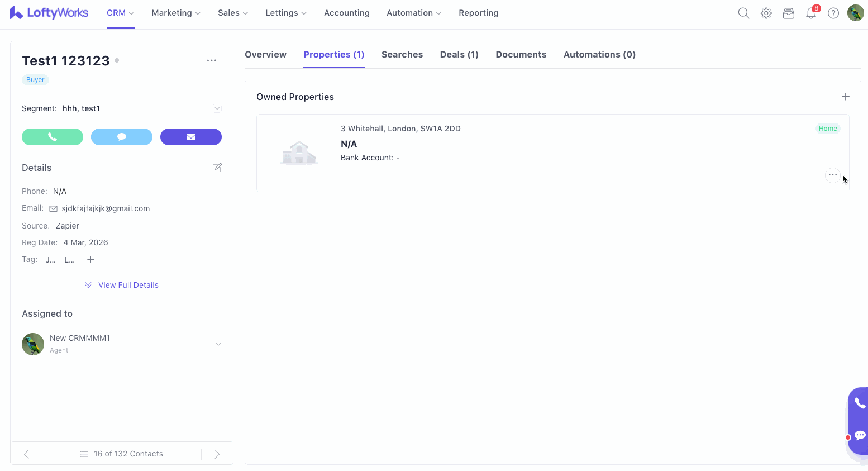Viewport: 868px width, 471px height.
Task: Click the help question mark icon
Action: coord(833,13)
